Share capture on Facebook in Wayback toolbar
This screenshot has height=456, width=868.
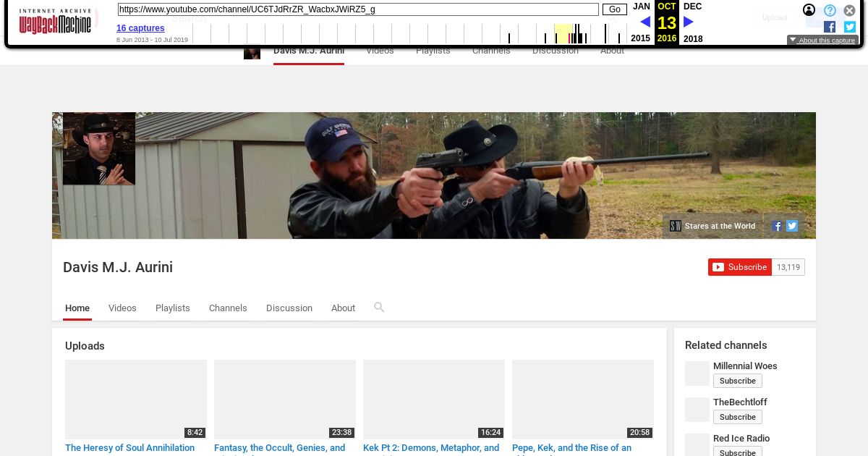[x=830, y=27]
